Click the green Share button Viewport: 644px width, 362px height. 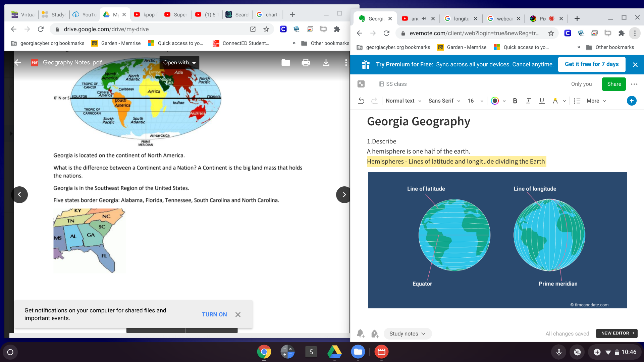614,84
